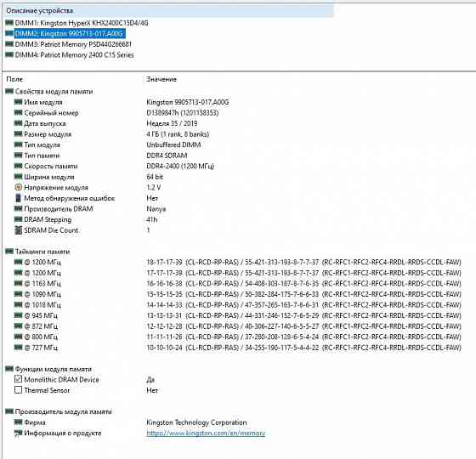476x459 pixels.
Task: Click memory icon next to DIMM1
Action: (x=9, y=23)
